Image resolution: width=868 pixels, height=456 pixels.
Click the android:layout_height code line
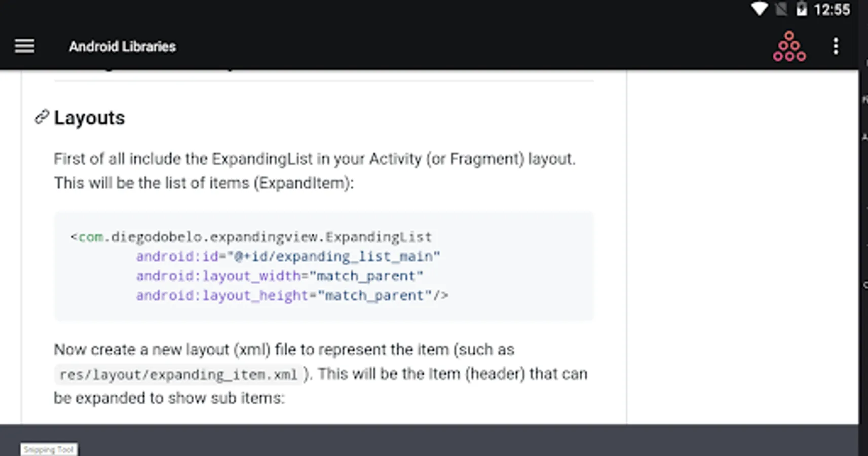pyautogui.click(x=291, y=295)
